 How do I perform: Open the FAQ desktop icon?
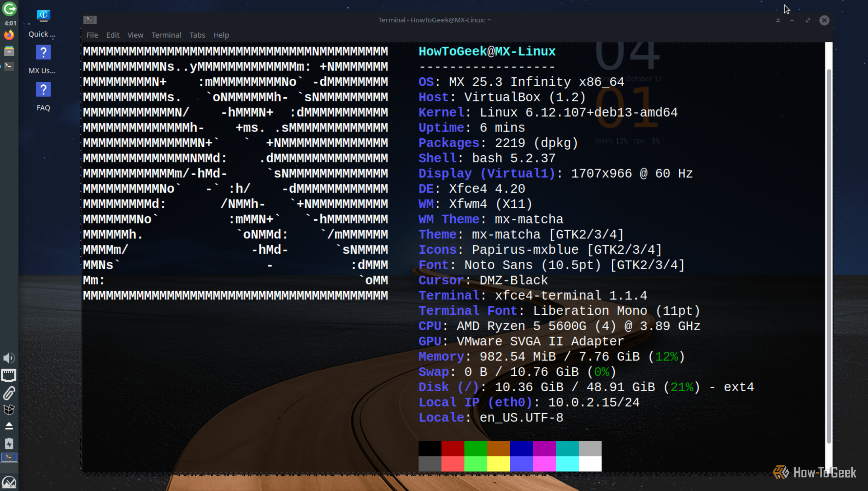point(43,97)
